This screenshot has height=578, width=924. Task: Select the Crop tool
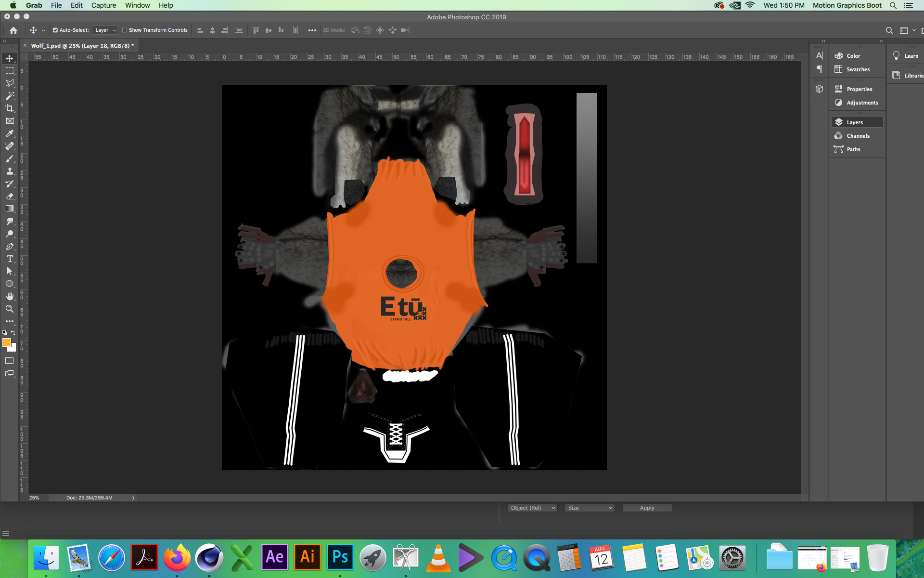tap(10, 108)
